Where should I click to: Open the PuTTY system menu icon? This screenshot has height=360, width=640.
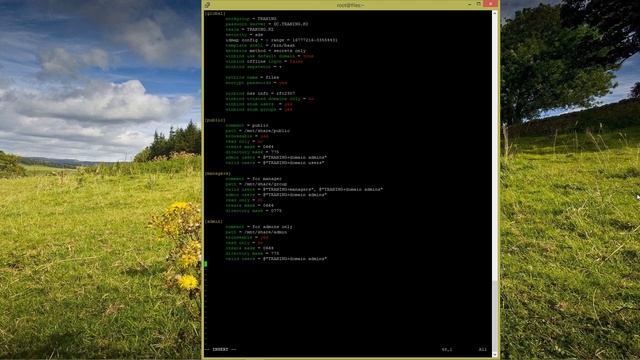[207, 4]
